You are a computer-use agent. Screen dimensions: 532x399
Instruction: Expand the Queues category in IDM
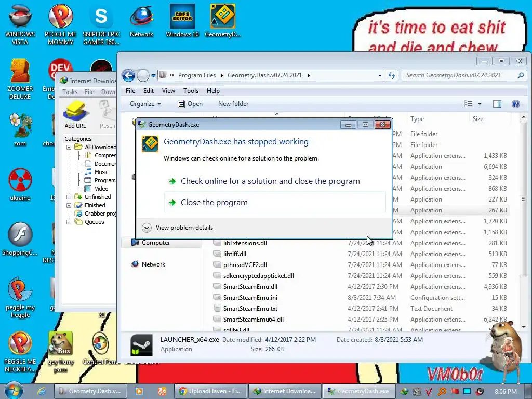click(69, 222)
